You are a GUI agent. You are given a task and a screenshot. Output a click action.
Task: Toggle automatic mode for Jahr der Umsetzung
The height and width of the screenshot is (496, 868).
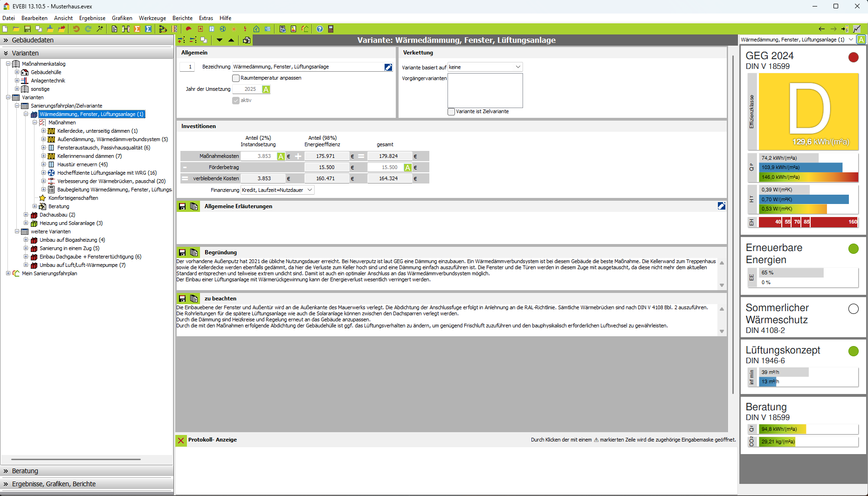click(266, 89)
